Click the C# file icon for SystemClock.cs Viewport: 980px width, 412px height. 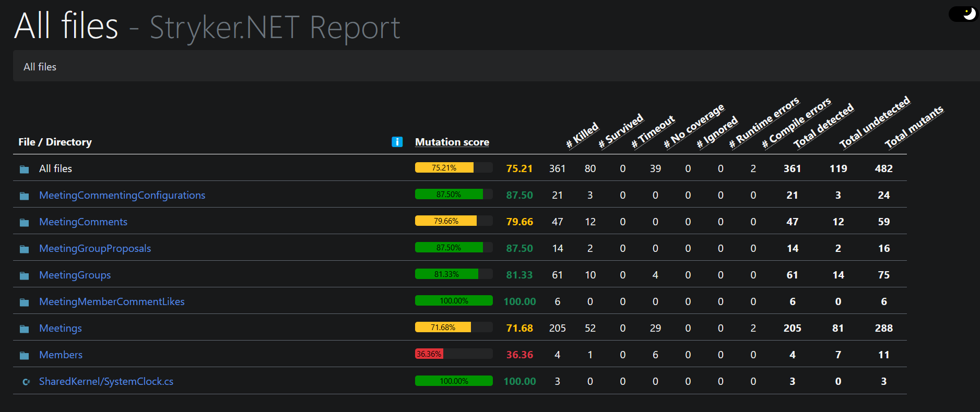click(x=26, y=382)
